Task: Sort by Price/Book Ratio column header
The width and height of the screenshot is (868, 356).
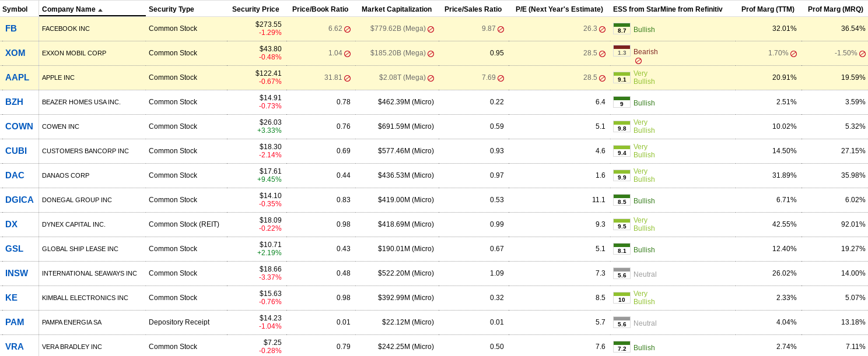Action: tap(320, 9)
